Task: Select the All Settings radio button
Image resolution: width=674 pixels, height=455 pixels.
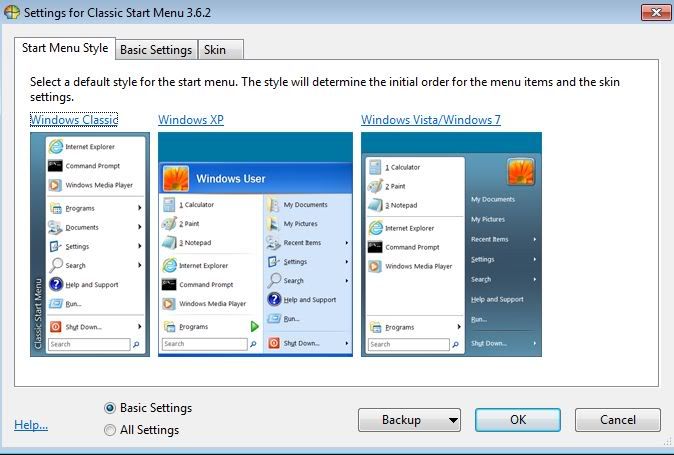Action: 110,430
